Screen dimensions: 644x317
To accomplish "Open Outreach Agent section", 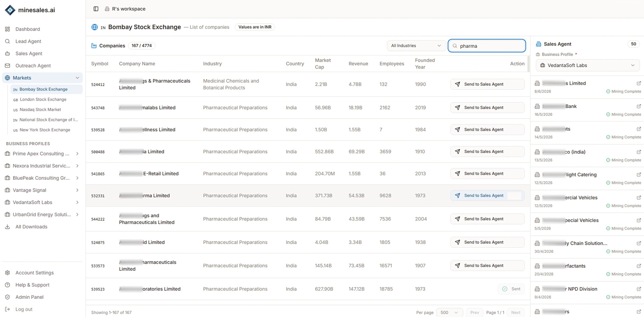I will coord(33,65).
